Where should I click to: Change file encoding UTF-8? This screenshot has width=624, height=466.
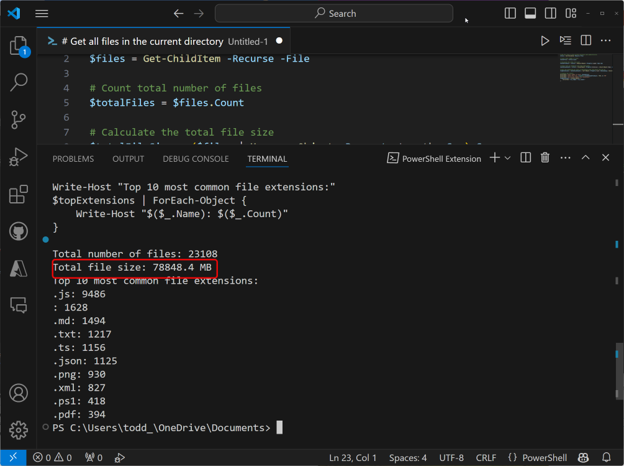451,458
